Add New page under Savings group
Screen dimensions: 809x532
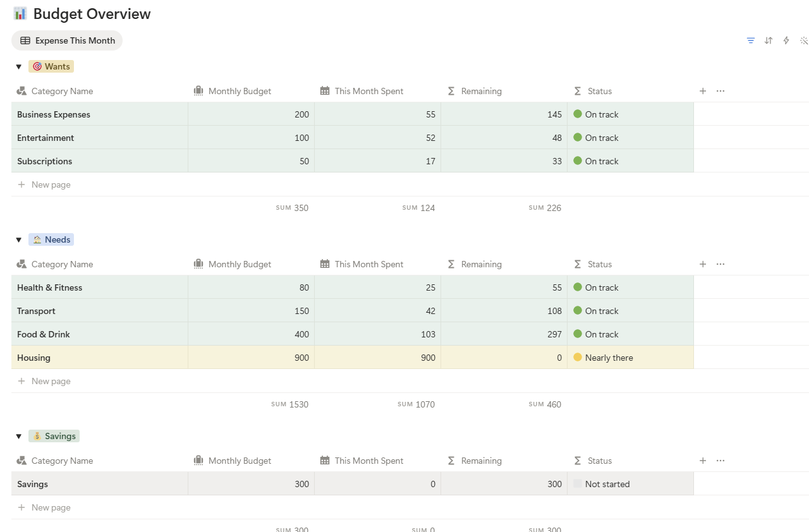[x=44, y=507]
